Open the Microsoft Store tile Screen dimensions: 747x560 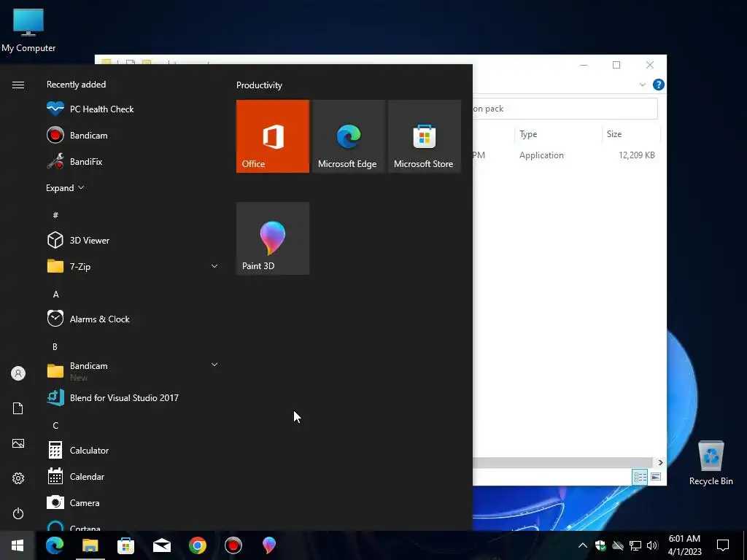[x=425, y=136]
